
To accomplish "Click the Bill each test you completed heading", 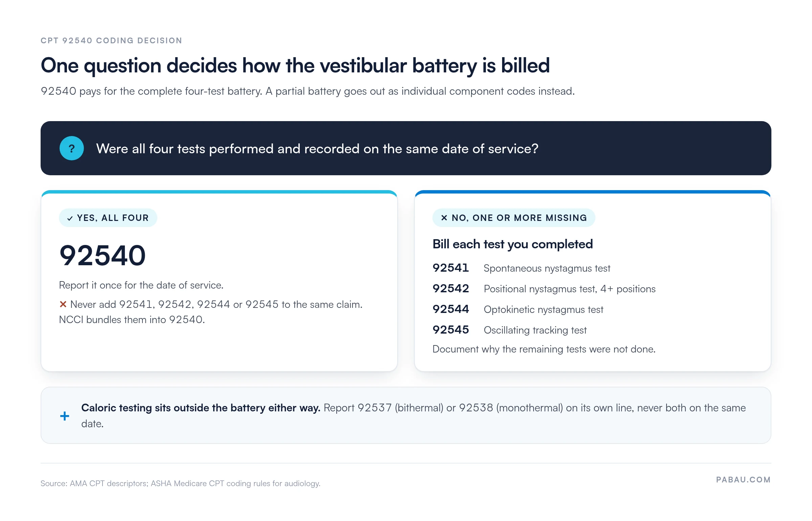I will tap(513, 244).
